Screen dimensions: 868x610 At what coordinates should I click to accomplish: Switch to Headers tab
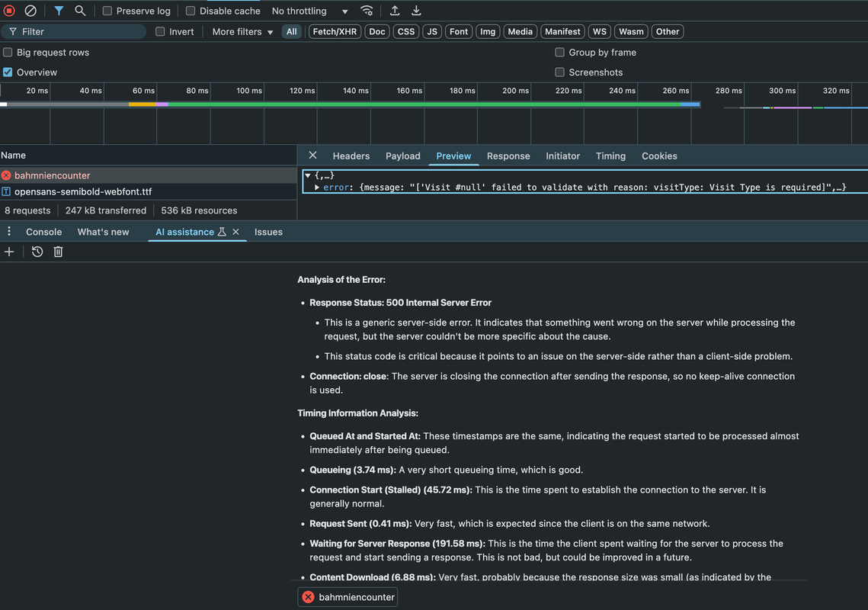point(351,156)
